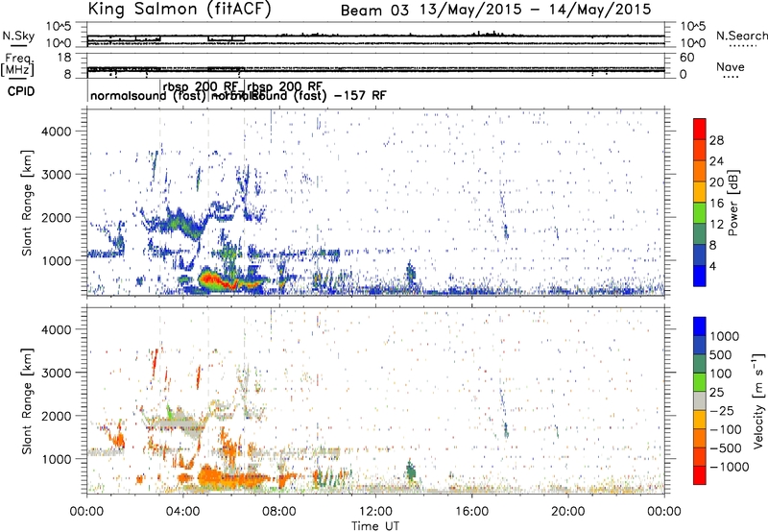Click the CPID label
Screen dimensions: 768x532
point(21,91)
